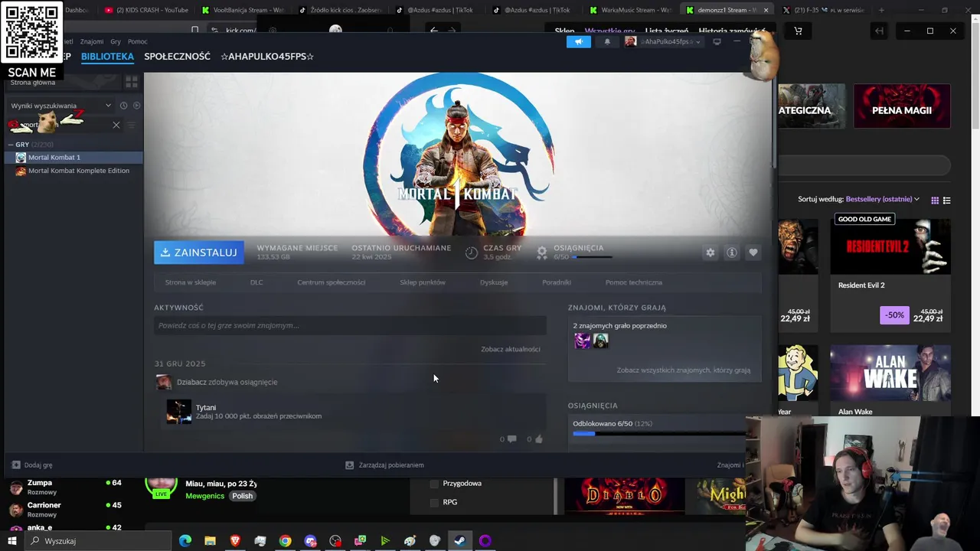
Task: Open the AHAPULKO45FPS profile tab
Action: 267,57
